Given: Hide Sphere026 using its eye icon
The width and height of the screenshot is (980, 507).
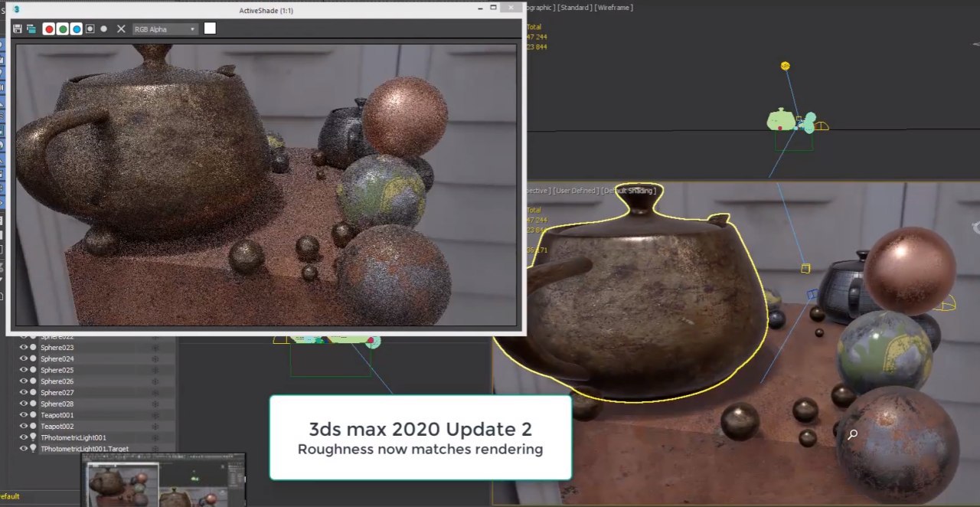Looking at the screenshot, I should click(23, 381).
